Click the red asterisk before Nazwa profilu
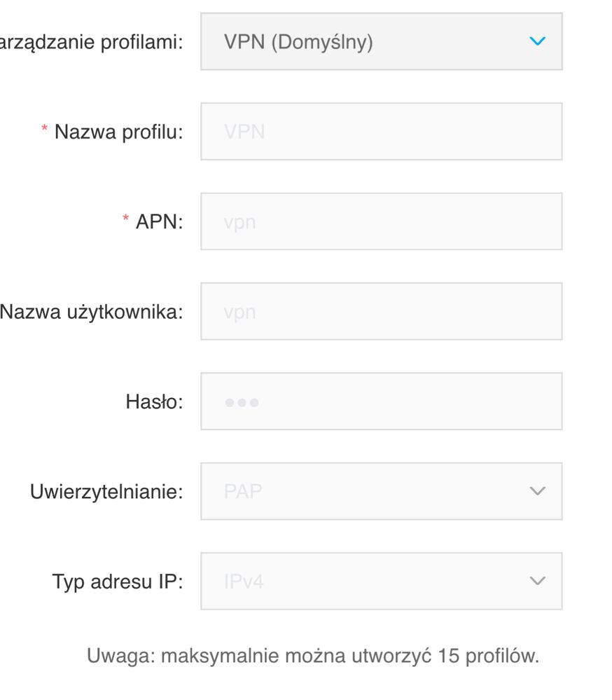Viewport: 612px width, 700px height. [x=45, y=130]
